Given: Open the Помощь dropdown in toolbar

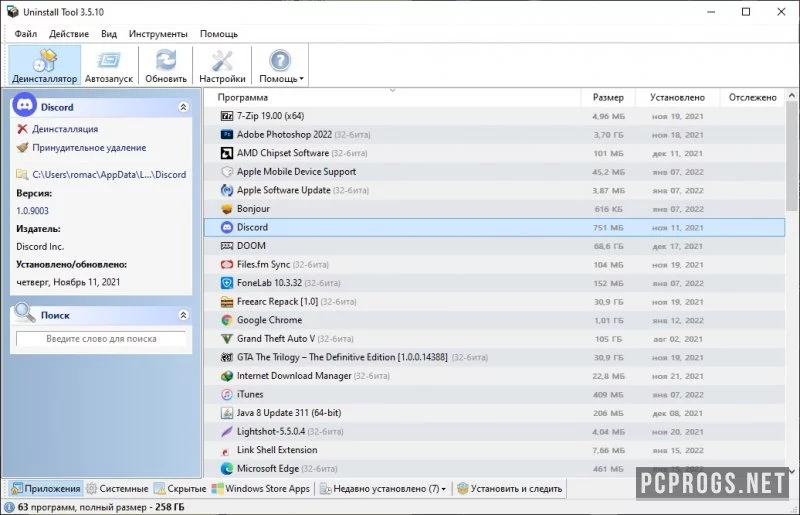Looking at the screenshot, I should (281, 65).
